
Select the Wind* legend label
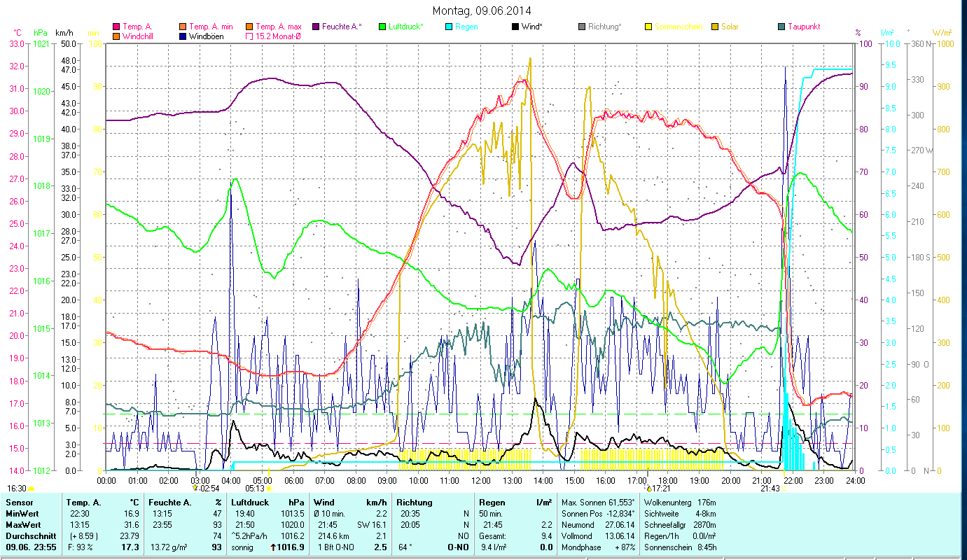coord(534,27)
